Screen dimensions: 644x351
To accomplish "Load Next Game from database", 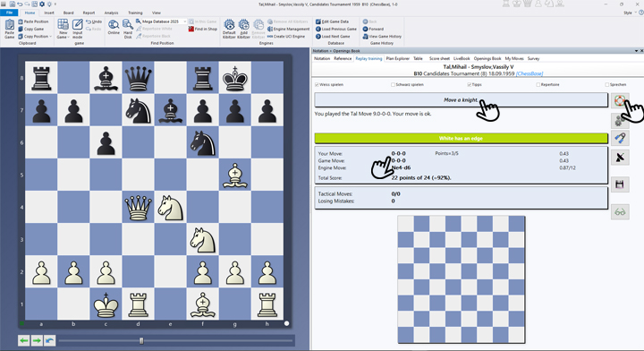I will click(x=333, y=36).
